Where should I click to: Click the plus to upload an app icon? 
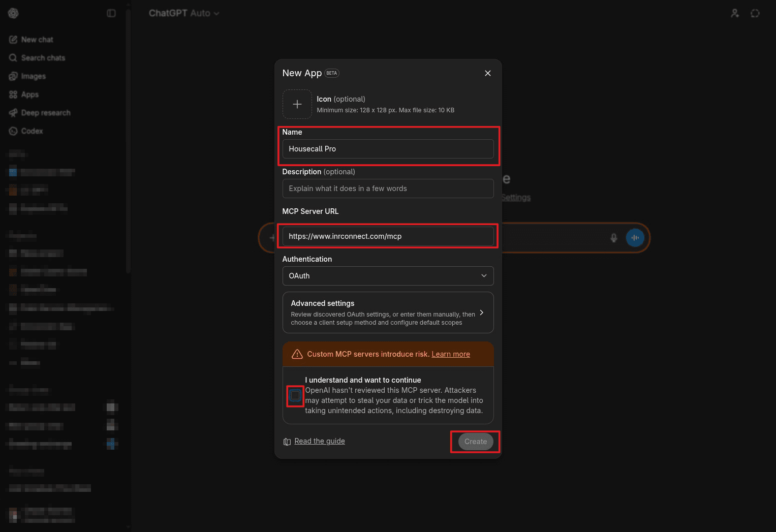click(297, 104)
